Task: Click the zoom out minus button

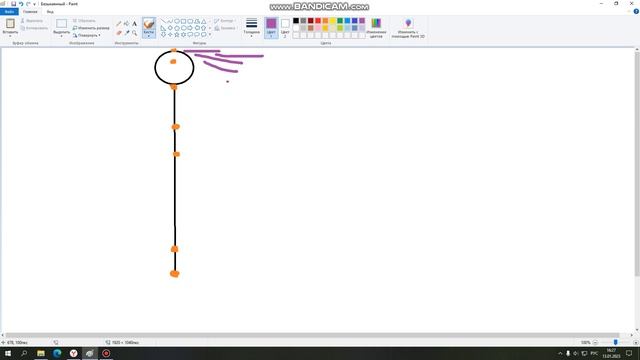Action: tap(596, 342)
